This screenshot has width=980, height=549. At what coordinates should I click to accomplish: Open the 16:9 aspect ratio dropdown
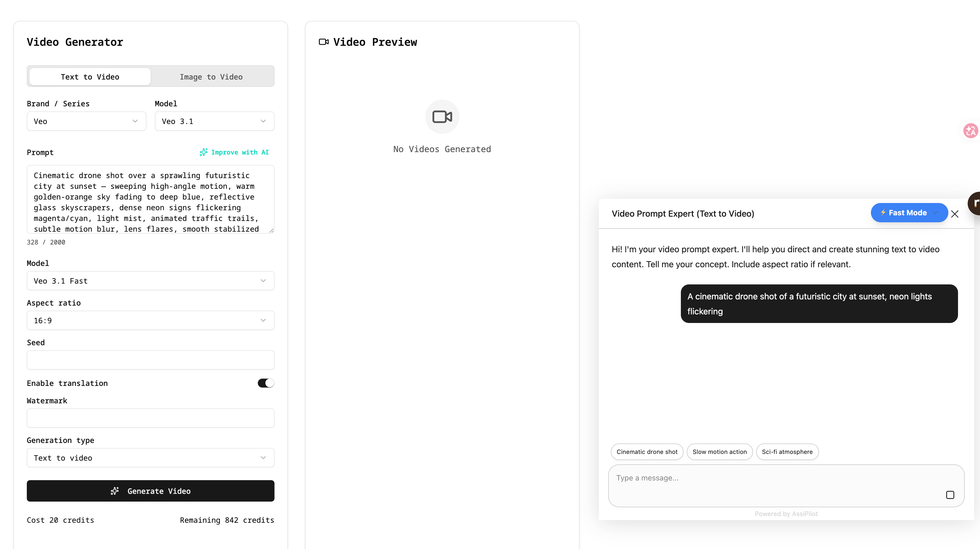click(x=150, y=320)
